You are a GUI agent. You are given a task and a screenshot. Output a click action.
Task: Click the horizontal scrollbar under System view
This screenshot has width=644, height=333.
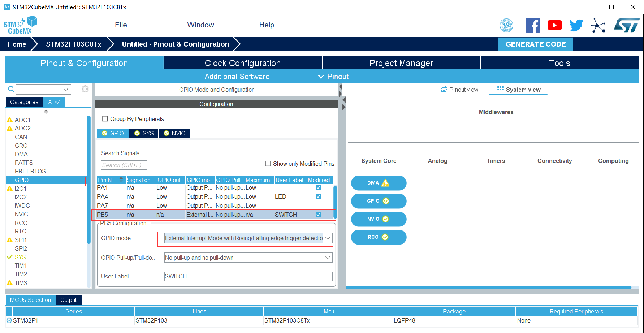pos(488,287)
